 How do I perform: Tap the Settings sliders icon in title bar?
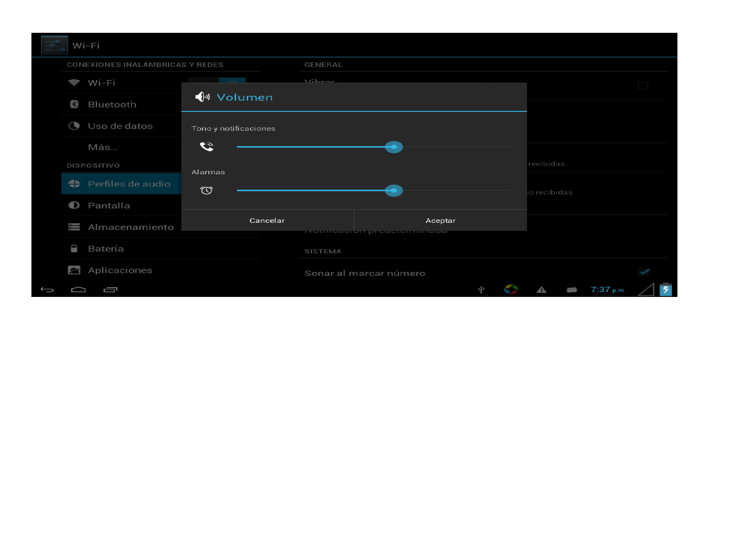pyautogui.click(x=54, y=45)
